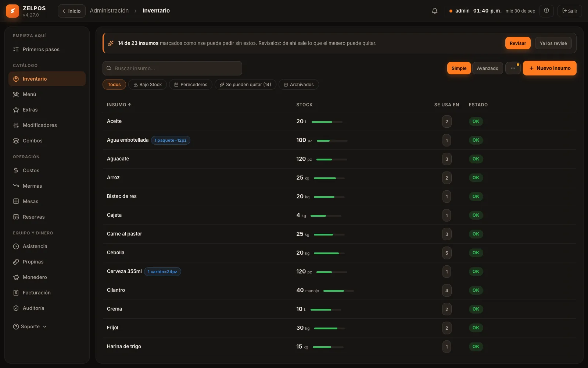Click the Administración breadcrumb
Image resolution: width=588 pixels, height=368 pixels.
tap(109, 11)
